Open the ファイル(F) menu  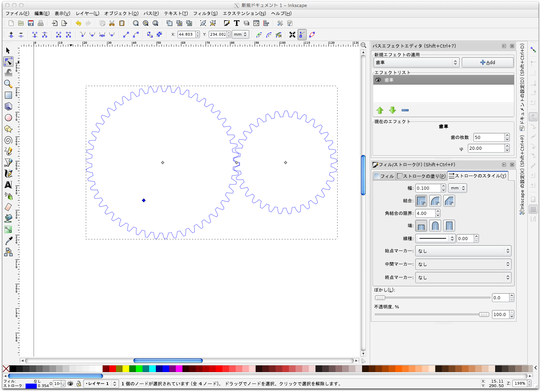pyautogui.click(x=18, y=13)
